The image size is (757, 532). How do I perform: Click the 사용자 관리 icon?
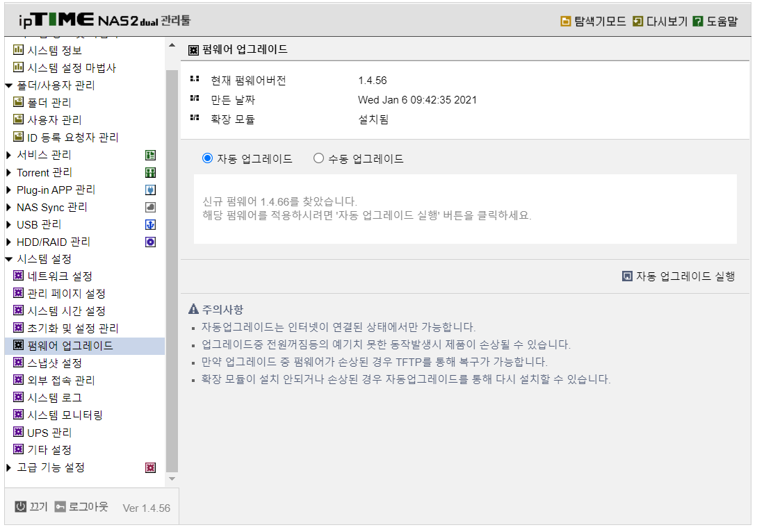pyautogui.click(x=18, y=119)
